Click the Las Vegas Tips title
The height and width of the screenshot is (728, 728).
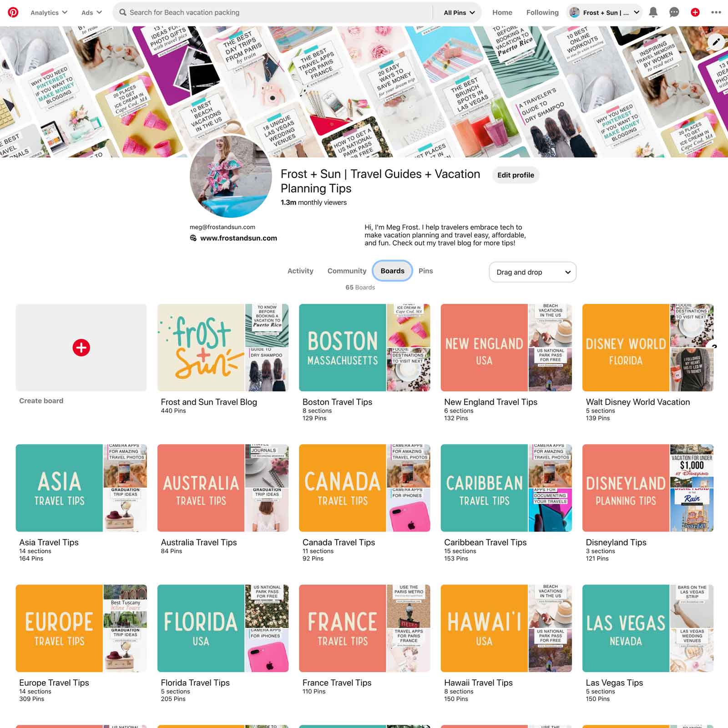pyautogui.click(x=614, y=682)
